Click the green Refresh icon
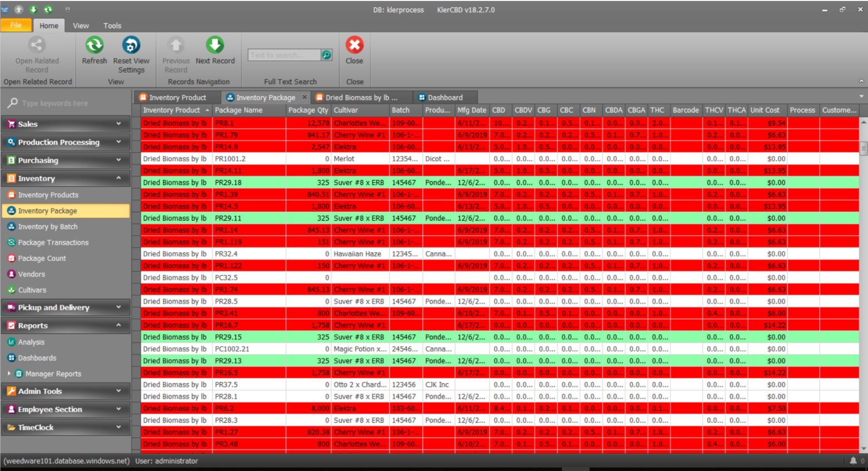 [x=94, y=46]
